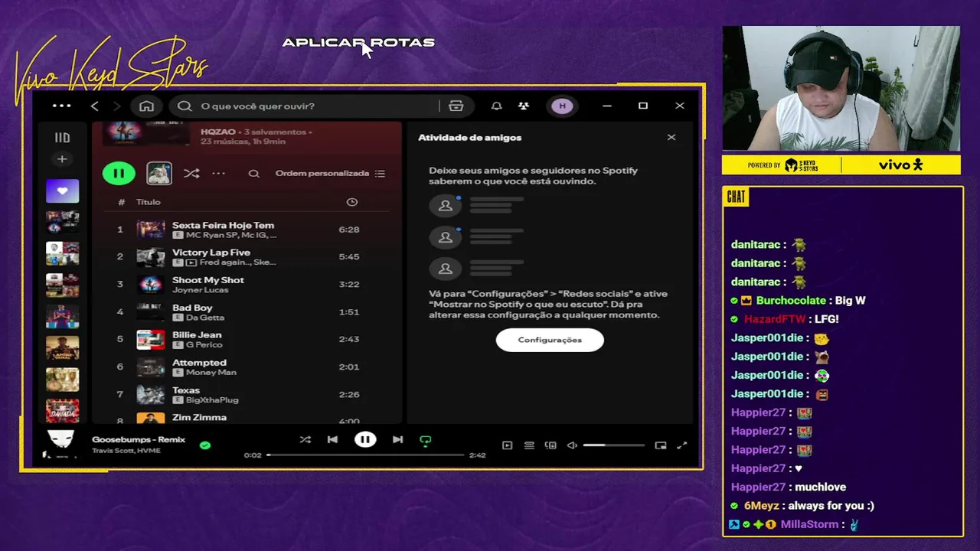Open 'Ordem personalizada' sort dropdown
Viewport: 980px width, 551px height.
click(x=330, y=174)
